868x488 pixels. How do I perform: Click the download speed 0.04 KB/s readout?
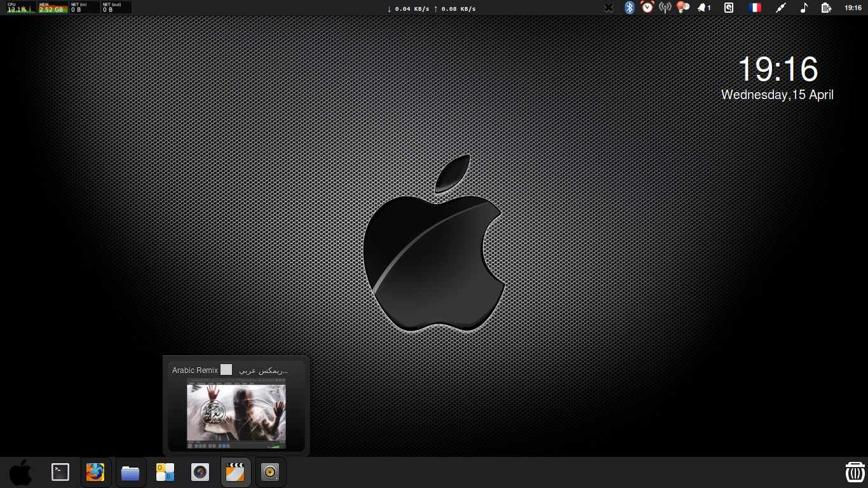(408, 9)
